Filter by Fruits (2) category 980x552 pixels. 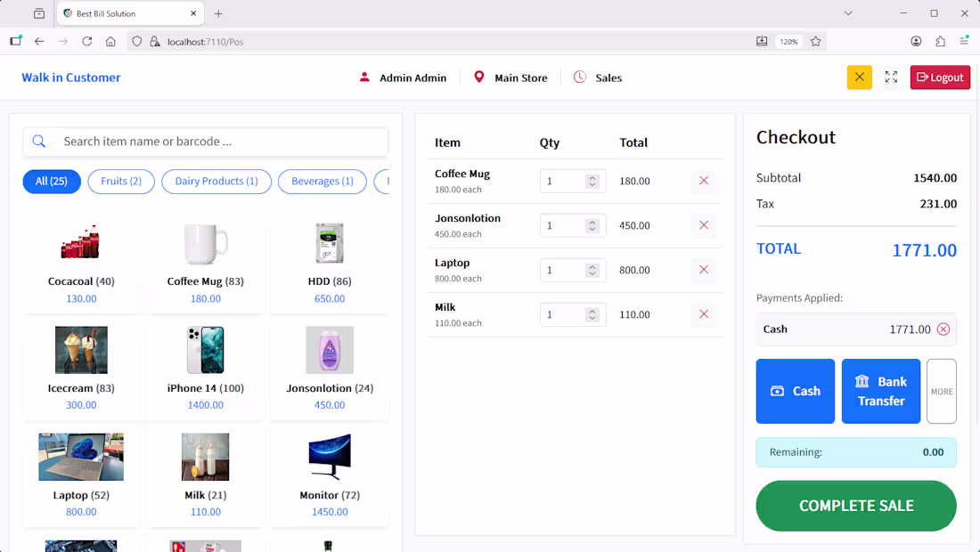[121, 181]
